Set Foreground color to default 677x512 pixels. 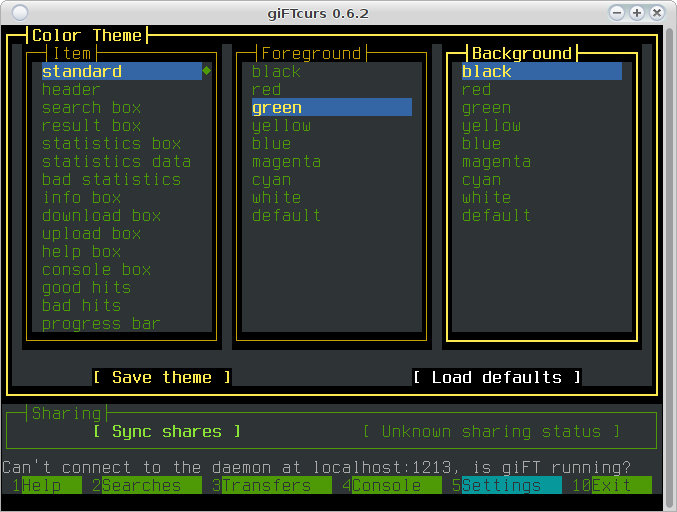(x=286, y=215)
